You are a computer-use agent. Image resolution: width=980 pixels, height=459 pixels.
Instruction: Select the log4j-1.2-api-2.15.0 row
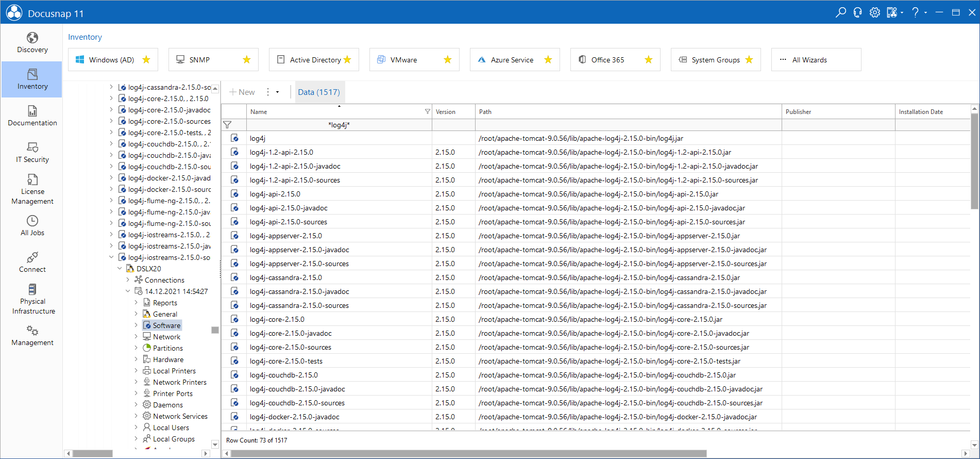click(595, 152)
